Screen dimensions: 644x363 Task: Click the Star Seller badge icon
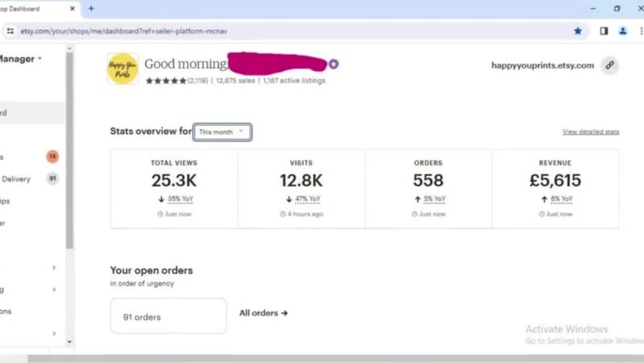334,64
